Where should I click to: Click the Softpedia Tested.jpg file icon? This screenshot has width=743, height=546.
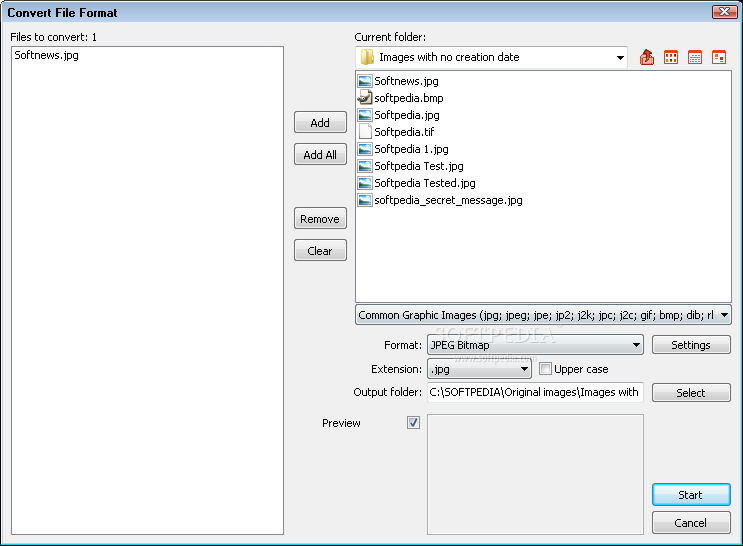coord(364,183)
